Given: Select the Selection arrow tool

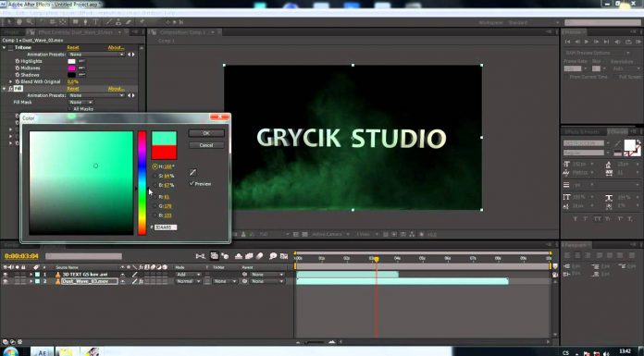Looking at the screenshot, I should point(8,22).
